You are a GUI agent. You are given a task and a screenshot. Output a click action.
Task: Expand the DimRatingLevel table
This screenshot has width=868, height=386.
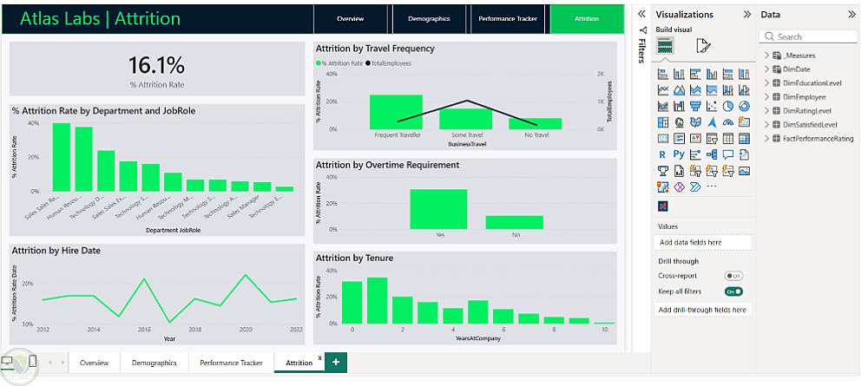point(767,111)
